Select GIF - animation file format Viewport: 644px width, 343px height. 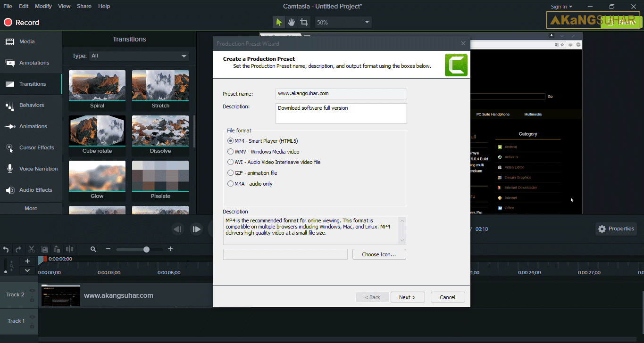tap(252, 173)
